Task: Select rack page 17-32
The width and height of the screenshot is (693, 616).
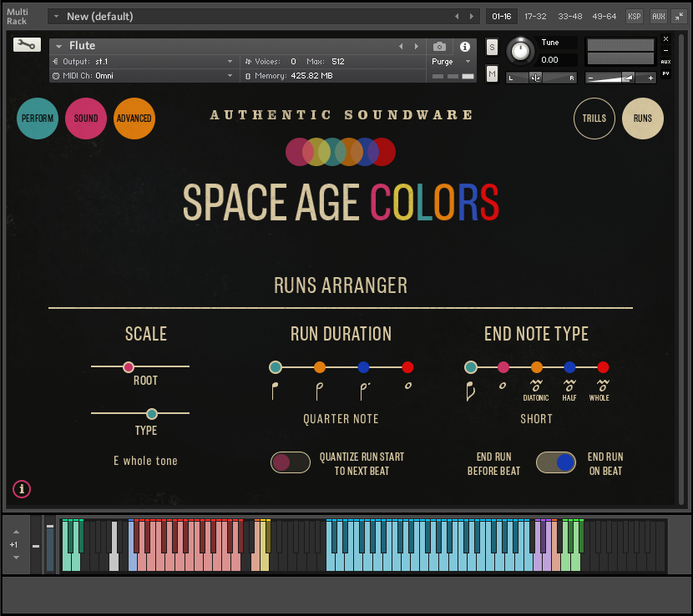Action: [x=535, y=16]
